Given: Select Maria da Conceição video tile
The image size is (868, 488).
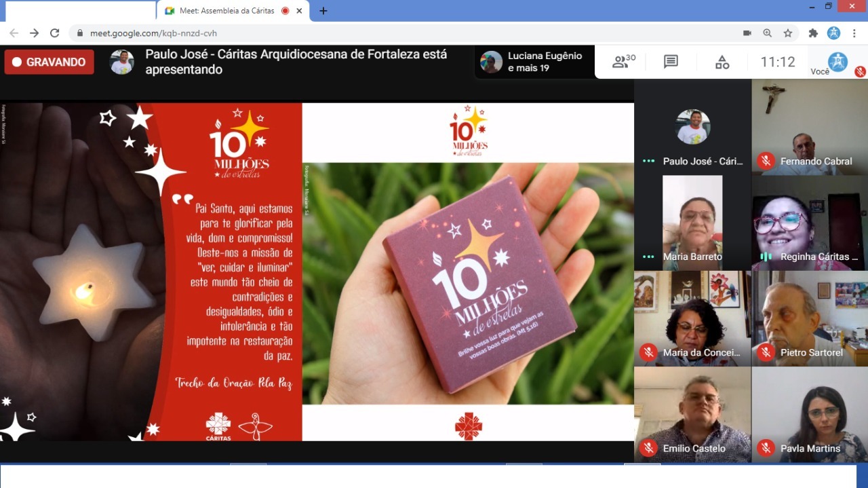Looking at the screenshot, I should tap(692, 318).
